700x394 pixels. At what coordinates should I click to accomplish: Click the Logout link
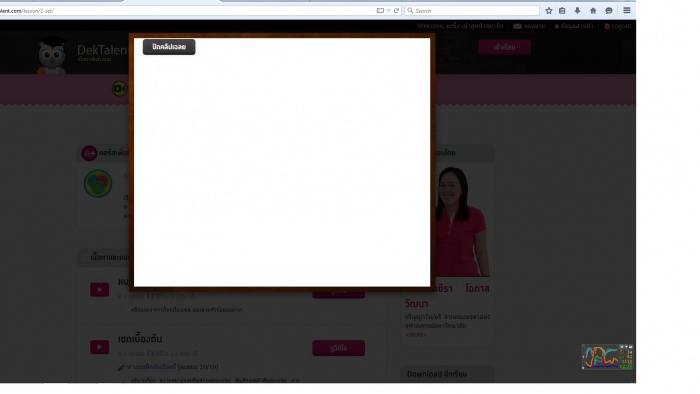(618, 26)
